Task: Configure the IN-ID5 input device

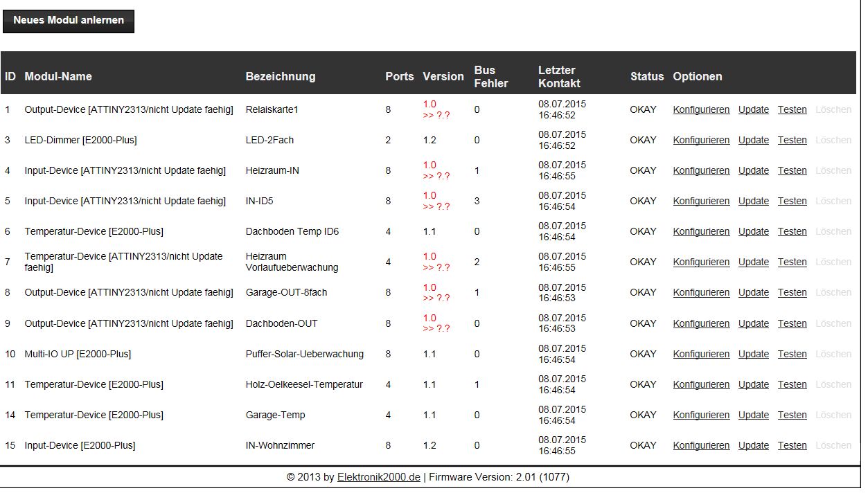Action: [701, 201]
